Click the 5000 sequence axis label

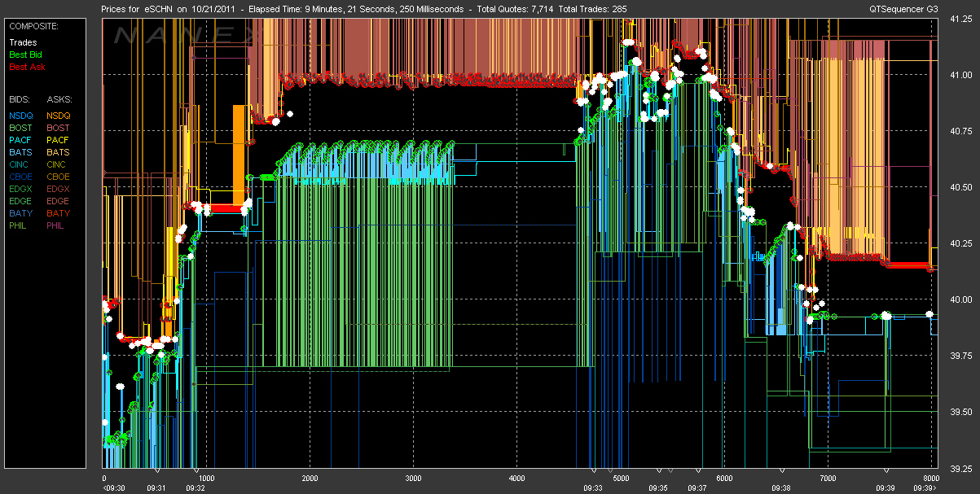point(620,479)
